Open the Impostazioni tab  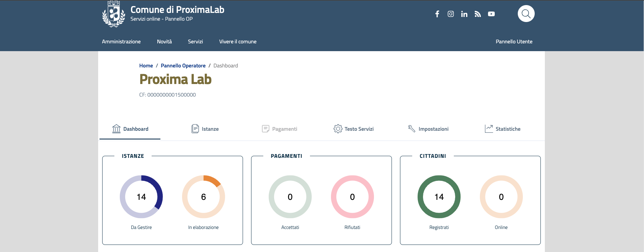[428, 129]
